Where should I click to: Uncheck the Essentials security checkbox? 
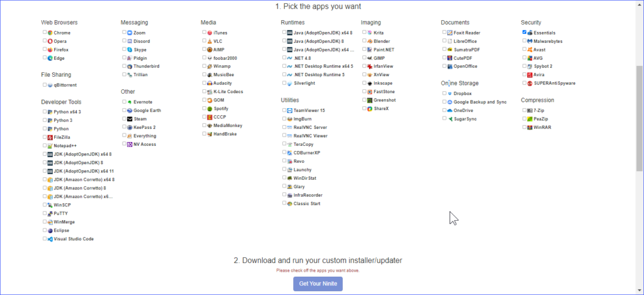point(525,32)
